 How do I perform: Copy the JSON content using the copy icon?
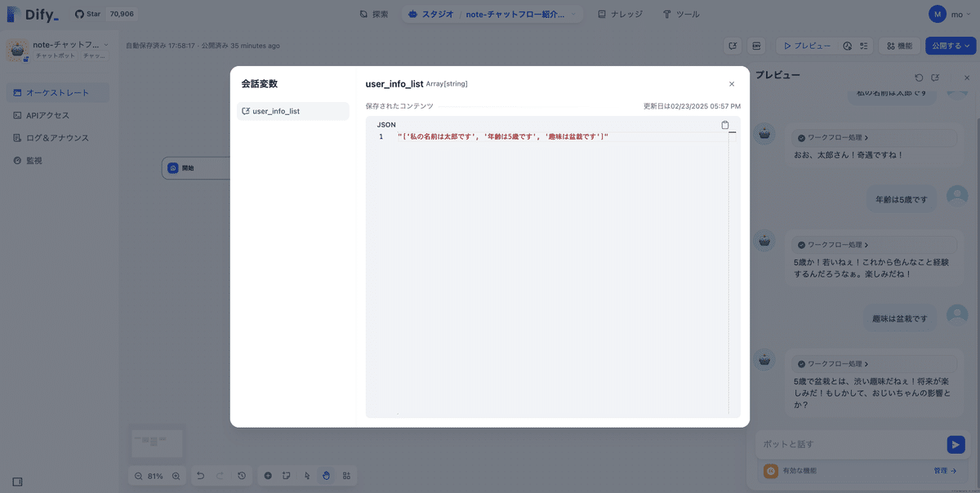tap(725, 125)
